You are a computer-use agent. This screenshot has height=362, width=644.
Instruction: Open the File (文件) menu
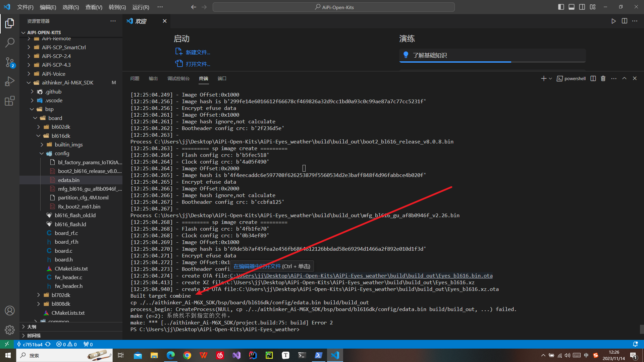pyautogui.click(x=25, y=7)
